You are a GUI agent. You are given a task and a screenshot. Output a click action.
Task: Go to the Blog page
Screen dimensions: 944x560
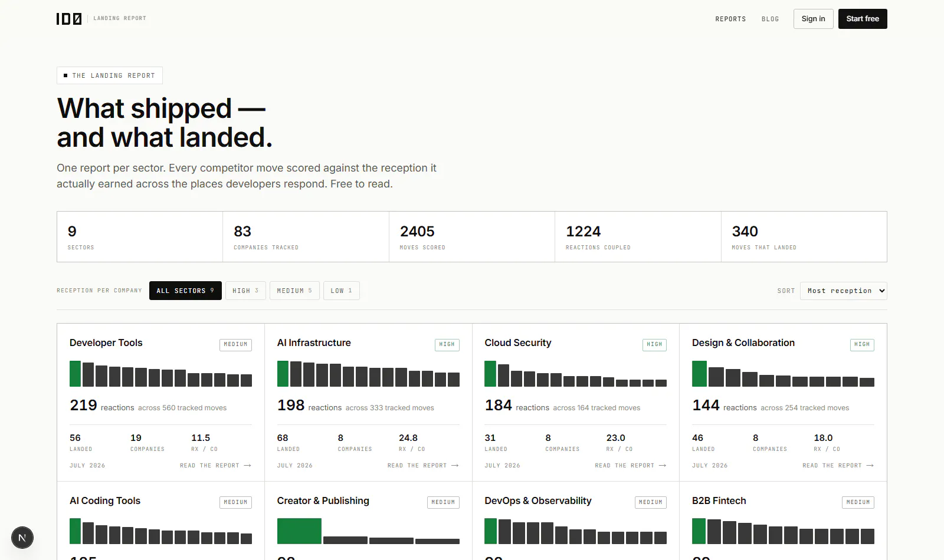770,19
